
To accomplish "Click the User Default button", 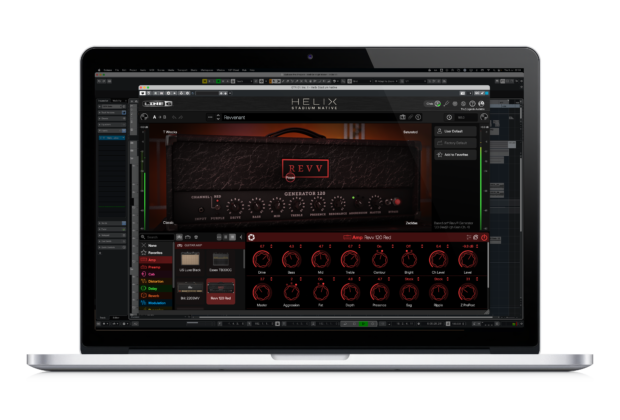I will [x=455, y=131].
